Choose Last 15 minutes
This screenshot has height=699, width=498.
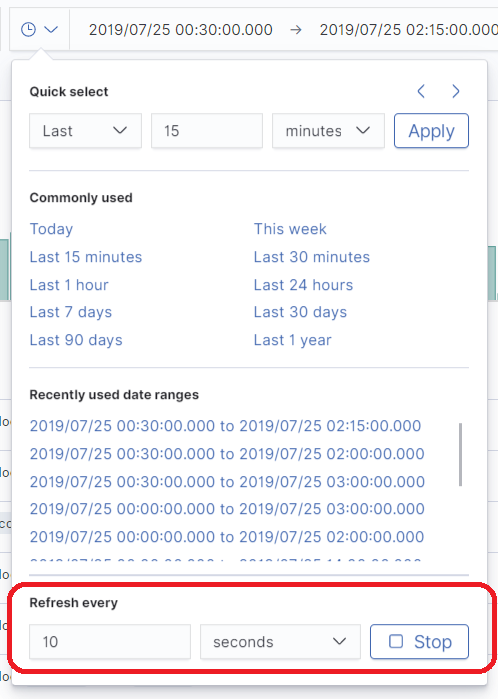(86, 257)
